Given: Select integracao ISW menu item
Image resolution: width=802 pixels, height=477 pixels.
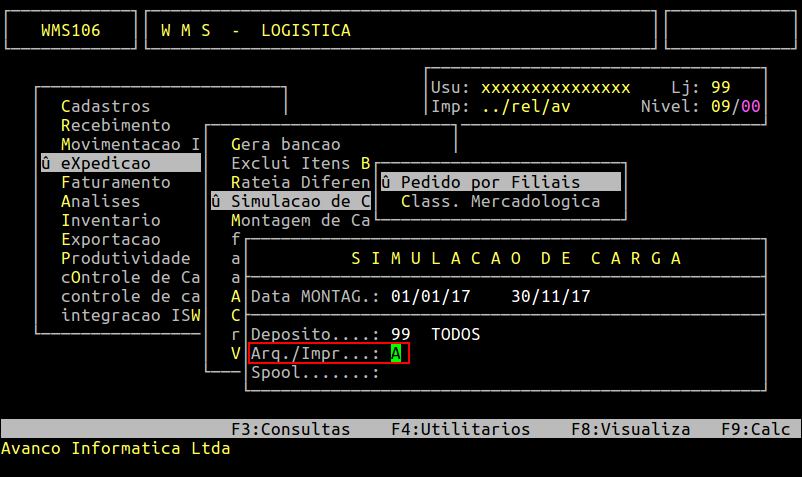Looking at the screenshot, I should (131, 315).
